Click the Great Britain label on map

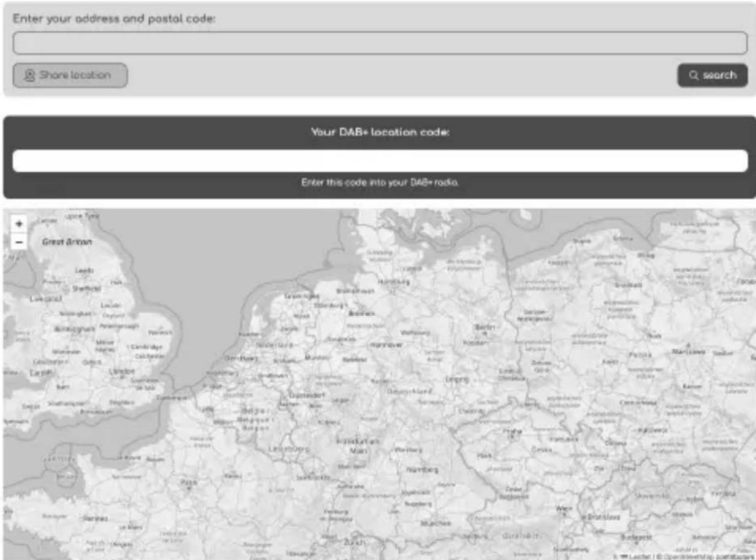point(67,242)
